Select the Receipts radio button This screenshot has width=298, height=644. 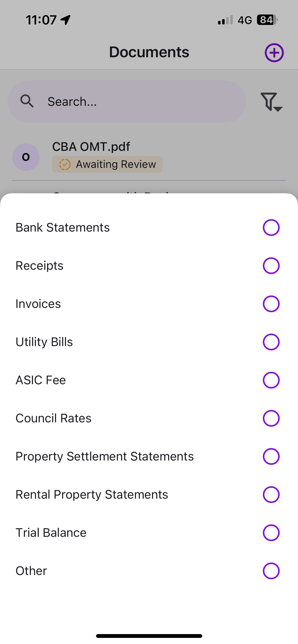pos(271,266)
